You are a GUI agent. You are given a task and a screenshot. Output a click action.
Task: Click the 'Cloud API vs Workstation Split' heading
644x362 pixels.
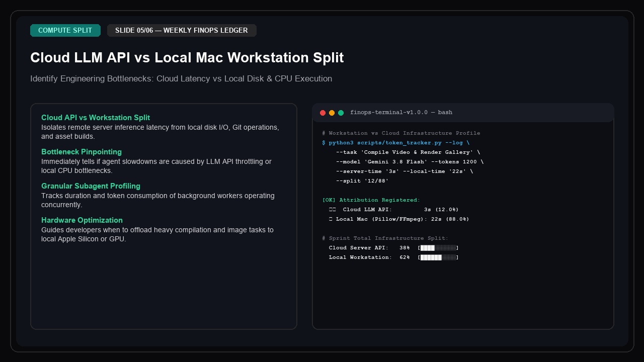click(x=96, y=118)
